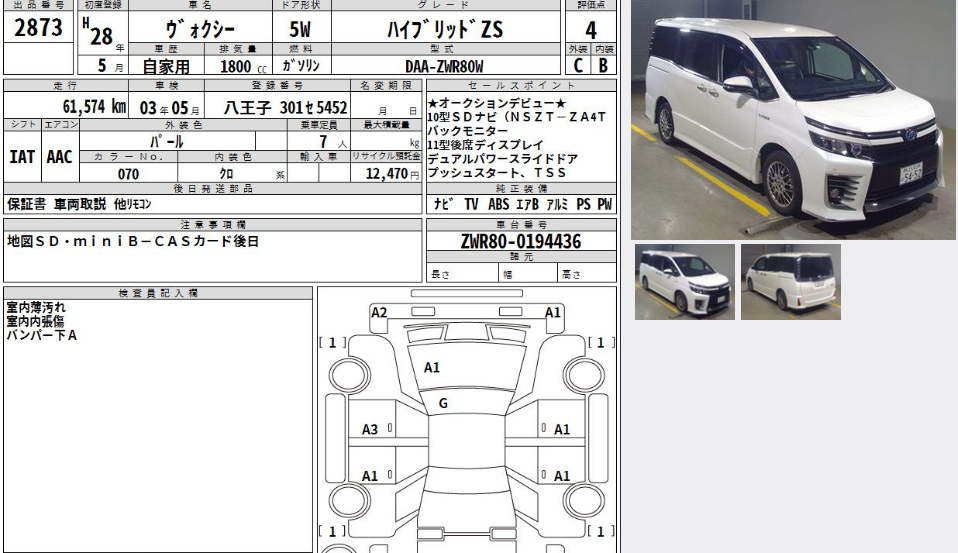Viewport: 958px width, 553px height.
Task: Click the overall evaluation score 4
Action: [x=591, y=30]
